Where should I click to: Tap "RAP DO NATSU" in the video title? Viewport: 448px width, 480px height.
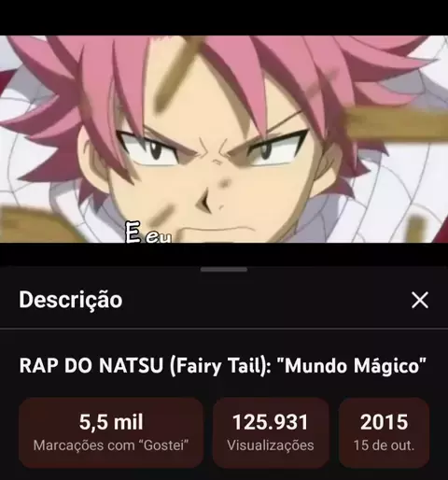[91, 365]
